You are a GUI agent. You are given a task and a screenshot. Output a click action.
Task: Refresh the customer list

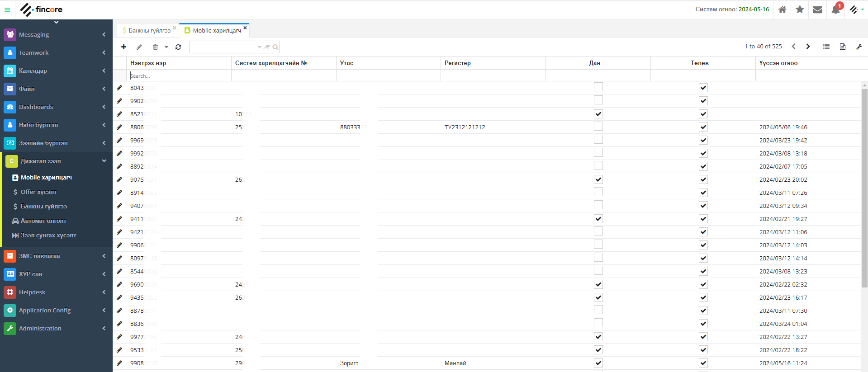[178, 47]
